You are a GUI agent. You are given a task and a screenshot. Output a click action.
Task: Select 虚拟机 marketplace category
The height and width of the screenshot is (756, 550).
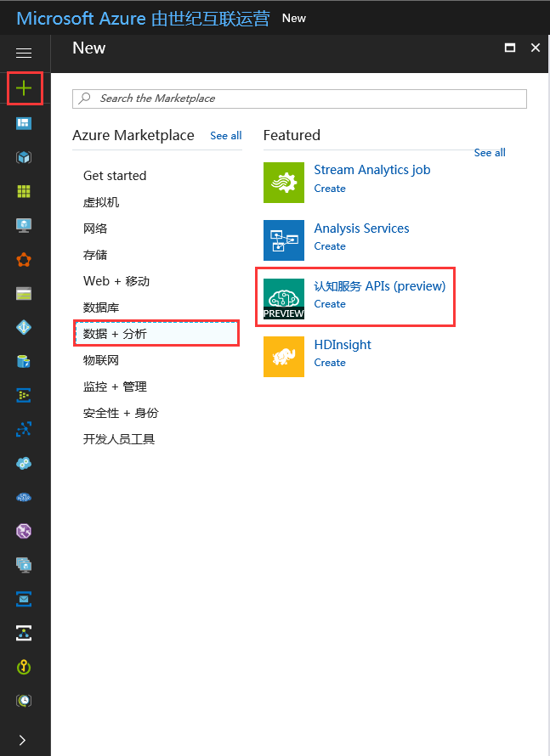point(101,202)
